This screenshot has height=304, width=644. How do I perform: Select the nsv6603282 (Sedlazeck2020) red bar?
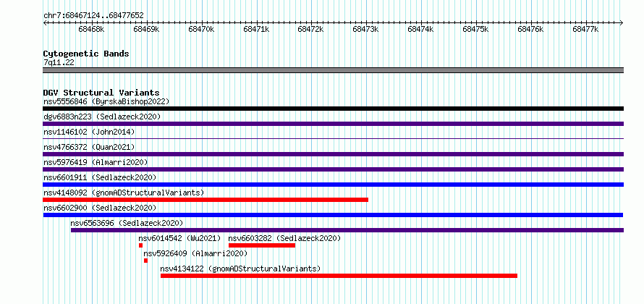(262, 245)
